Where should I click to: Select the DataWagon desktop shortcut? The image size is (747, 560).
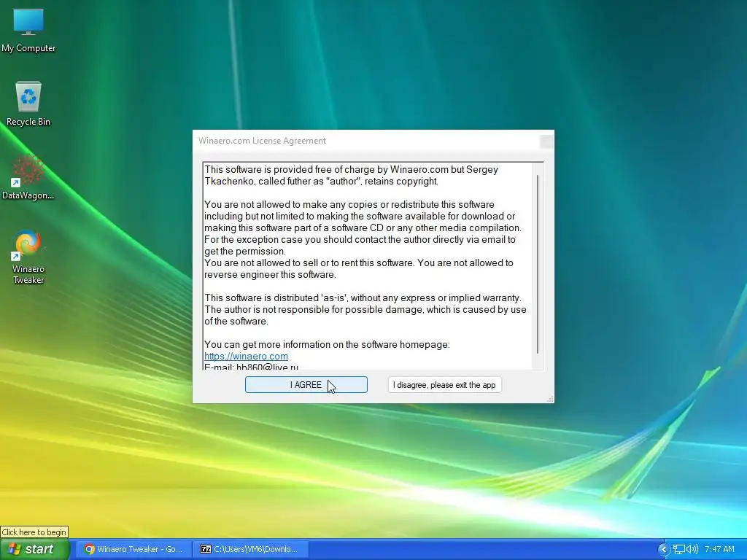pos(28,177)
